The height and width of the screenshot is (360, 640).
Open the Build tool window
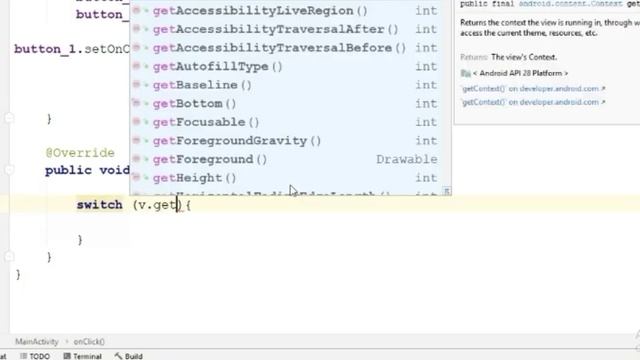(x=129, y=356)
